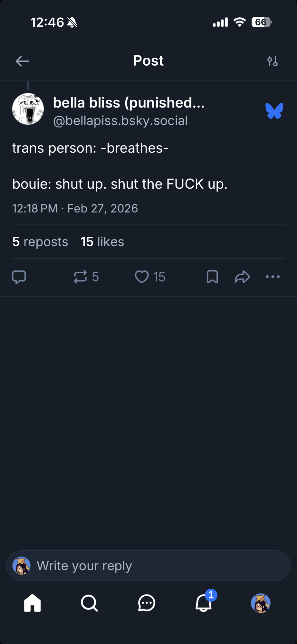Go back using the back arrow
This screenshot has height=644, width=297.
click(x=22, y=61)
